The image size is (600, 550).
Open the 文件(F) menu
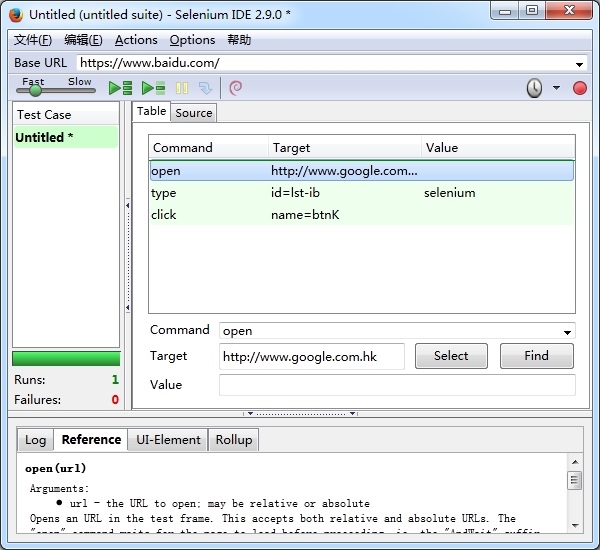pyautogui.click(x=33, y=40)
